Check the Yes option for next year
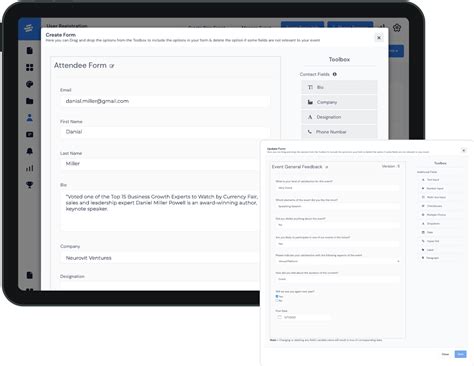The width and height of the screenshot is (474, 366). [277, 296]
